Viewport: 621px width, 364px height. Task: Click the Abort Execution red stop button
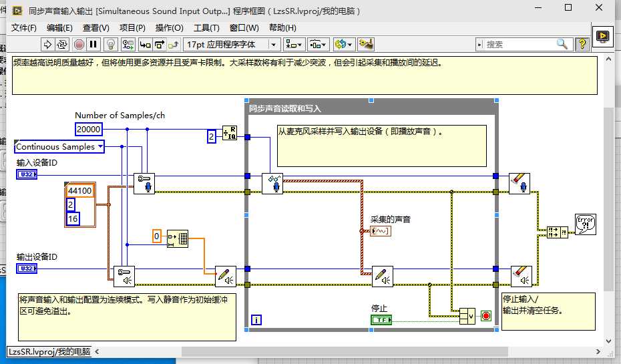(79, 44)
